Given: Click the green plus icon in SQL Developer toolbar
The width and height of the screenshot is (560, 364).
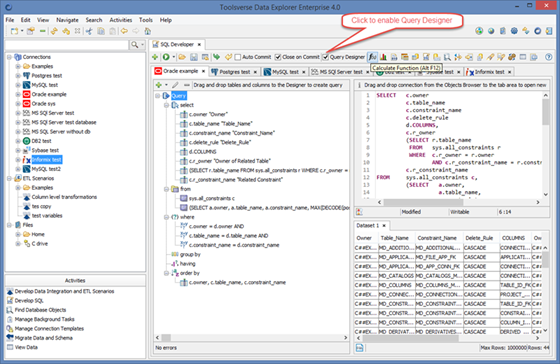Looking at the screenshot, I should click(x=155, y=57).
